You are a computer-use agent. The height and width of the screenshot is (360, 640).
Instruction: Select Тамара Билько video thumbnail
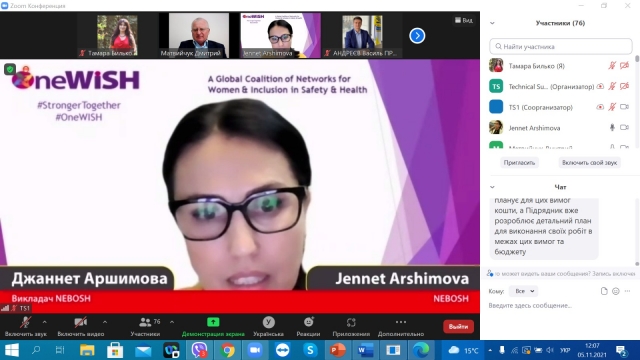pyautogui.click(x=117, y=36)
